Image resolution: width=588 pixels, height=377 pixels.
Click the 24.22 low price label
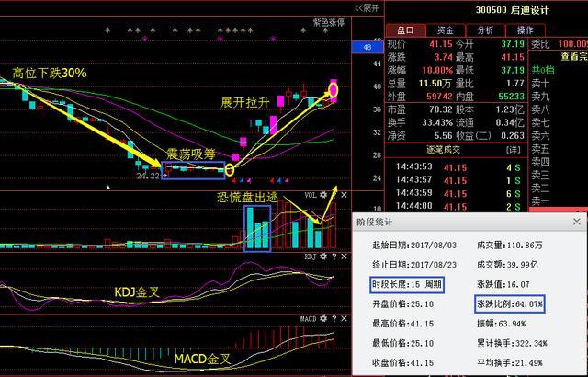[x=147, y=174]
